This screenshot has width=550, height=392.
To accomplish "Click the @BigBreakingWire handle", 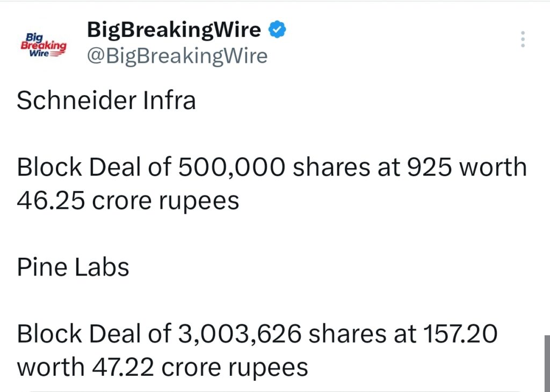I will coord(177,55).
